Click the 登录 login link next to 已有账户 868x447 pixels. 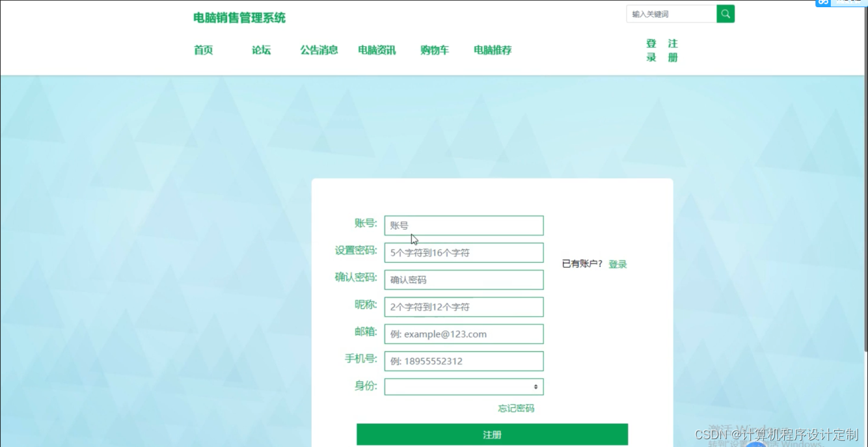pyautogui.click(x=617, y=264)
